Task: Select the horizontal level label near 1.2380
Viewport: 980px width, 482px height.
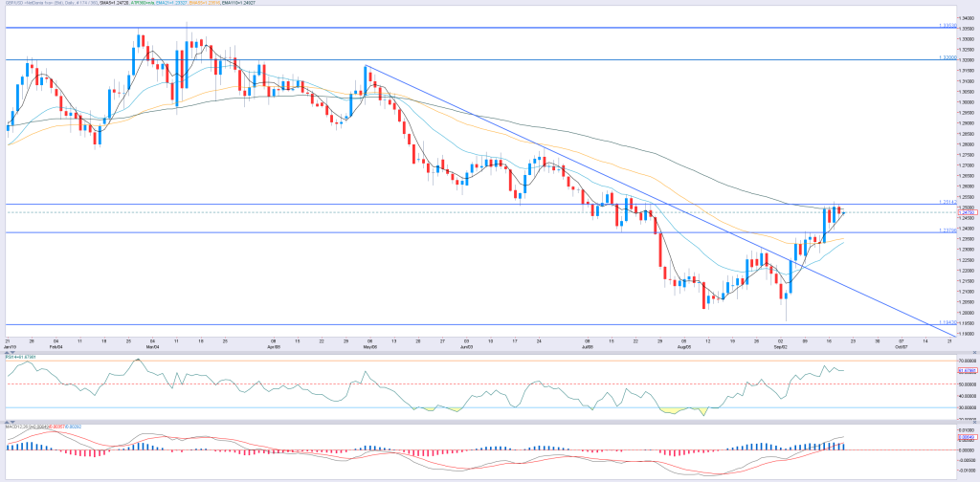Action: click(x=948, y=230)
